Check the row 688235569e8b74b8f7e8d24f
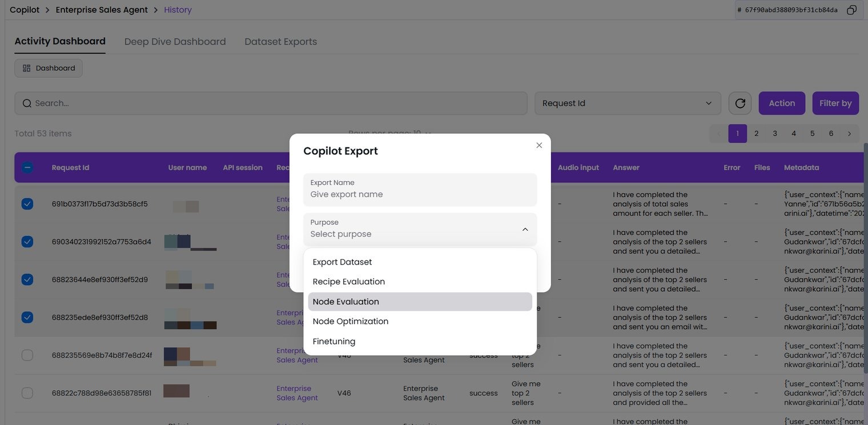The image size is (868, 425). 27,355
